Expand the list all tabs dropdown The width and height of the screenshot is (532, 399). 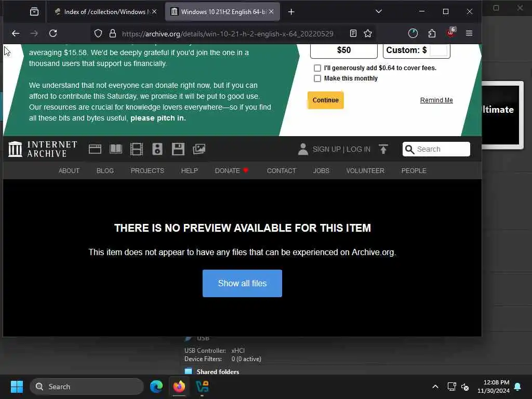[x=379, y=11]
